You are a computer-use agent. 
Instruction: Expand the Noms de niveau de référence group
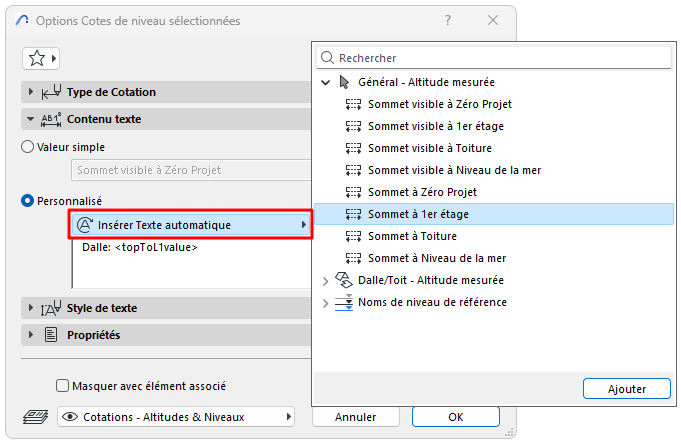325,303
